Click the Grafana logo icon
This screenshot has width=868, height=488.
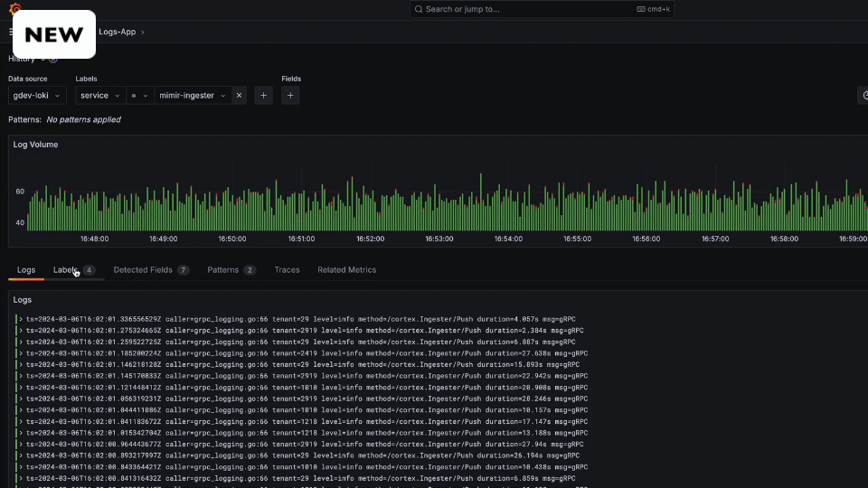coord(14,9)
